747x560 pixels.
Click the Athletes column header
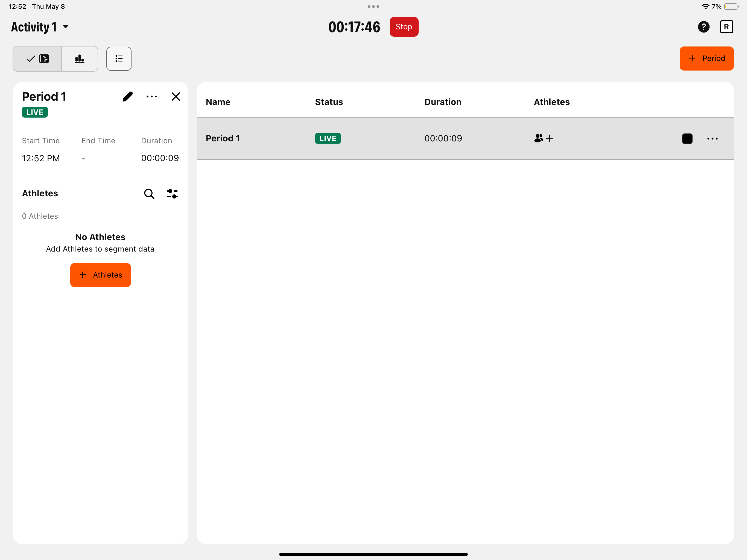point(552,102)
